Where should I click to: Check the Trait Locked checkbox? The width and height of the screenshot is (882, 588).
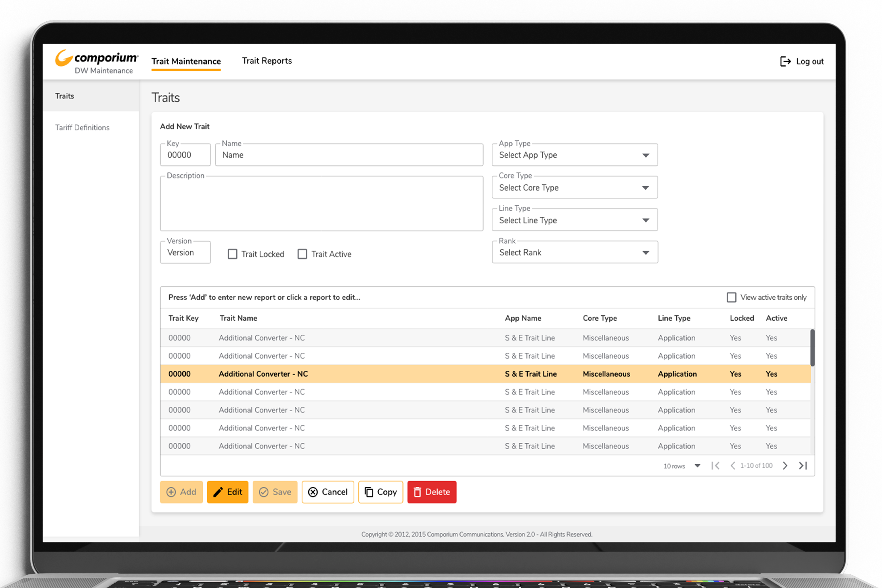pyautogui.click(x=233, y=254)
